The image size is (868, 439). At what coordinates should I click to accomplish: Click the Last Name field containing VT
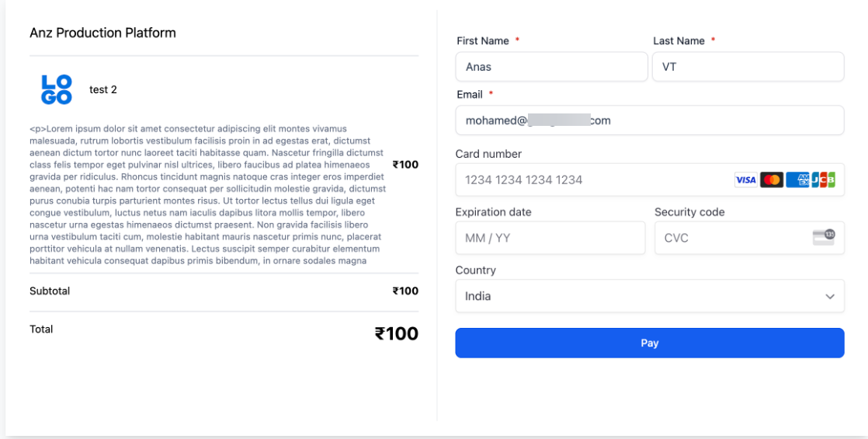[747, 67]
